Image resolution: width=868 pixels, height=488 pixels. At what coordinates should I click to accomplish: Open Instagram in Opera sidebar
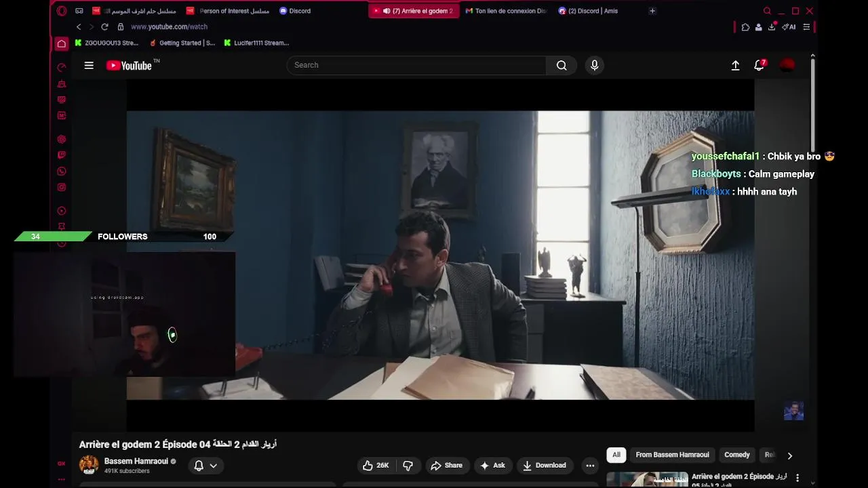tap(62, 187)
